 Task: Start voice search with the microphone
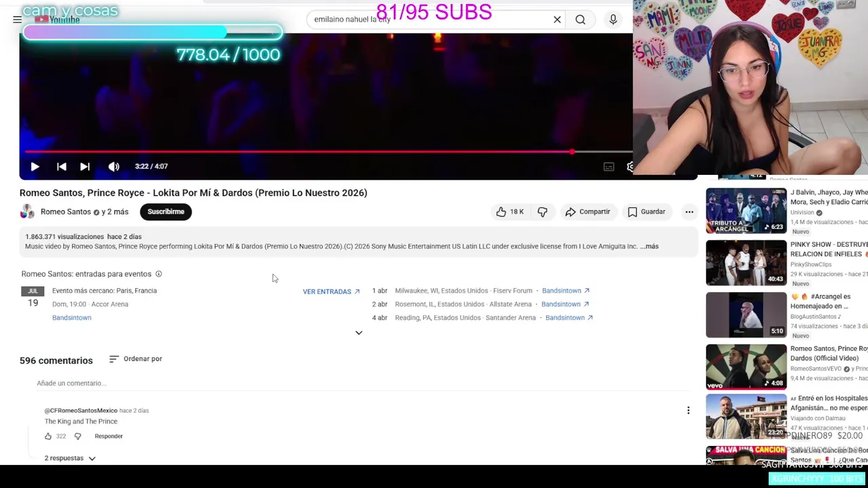(613, 20)
